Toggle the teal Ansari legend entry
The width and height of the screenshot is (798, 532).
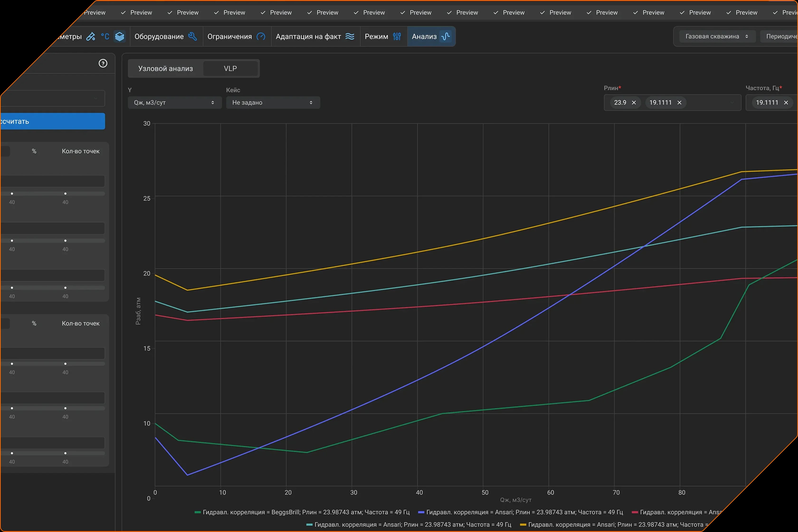(409, 525)
